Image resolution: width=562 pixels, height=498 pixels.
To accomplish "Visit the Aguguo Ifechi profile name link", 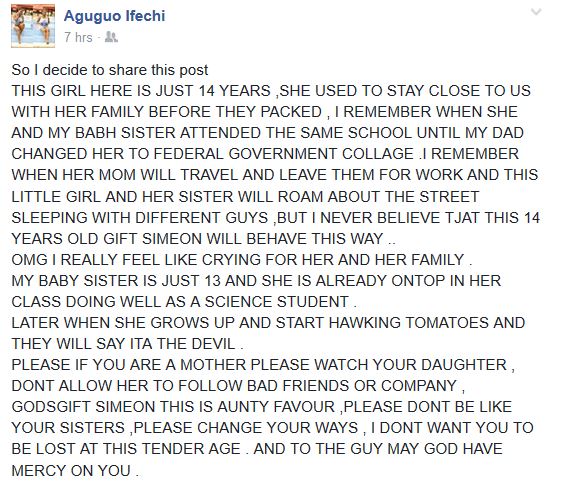I will point(114,16).
